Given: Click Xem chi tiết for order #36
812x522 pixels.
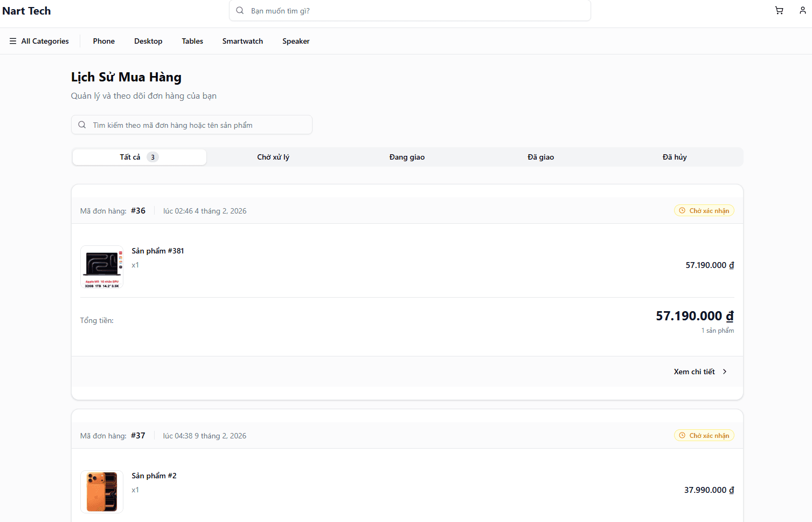Looking at the screenshot, I should (x=694, y=372).
